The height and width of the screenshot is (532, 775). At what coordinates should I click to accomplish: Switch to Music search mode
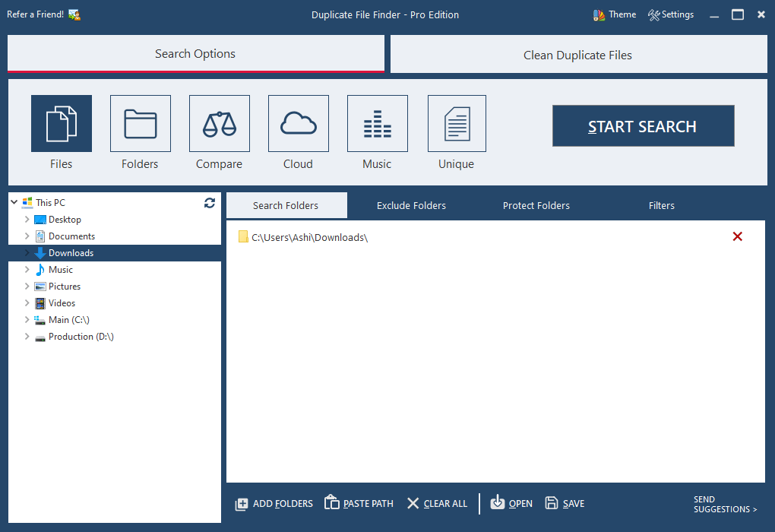378,124
